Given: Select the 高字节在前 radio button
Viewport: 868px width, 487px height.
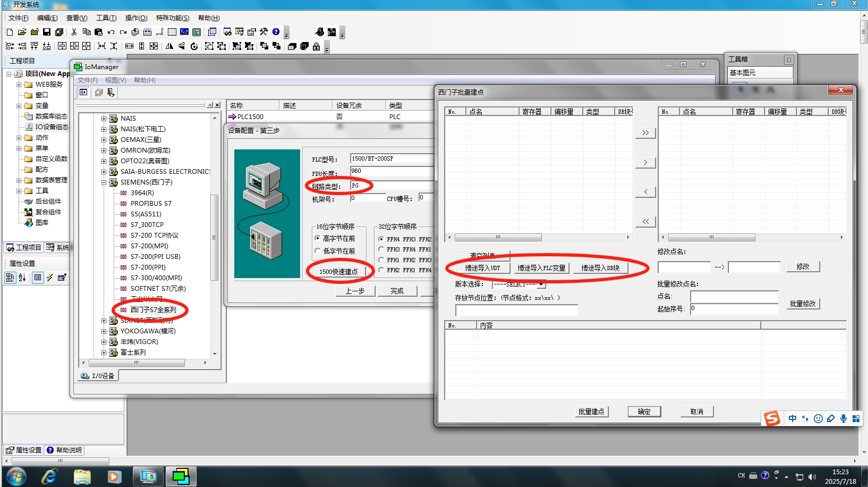Looking at the screenshot, I should pyautogui.click(x=318, y=238).
